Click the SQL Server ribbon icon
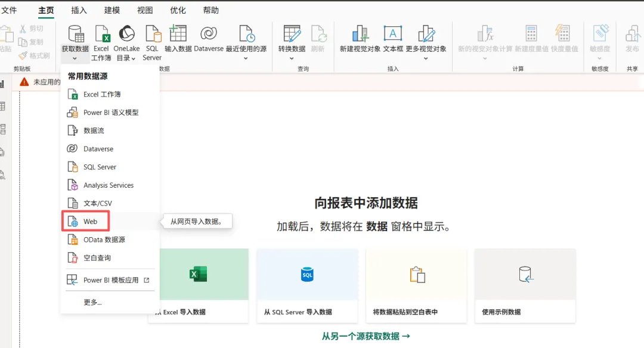 coord(153,33)
